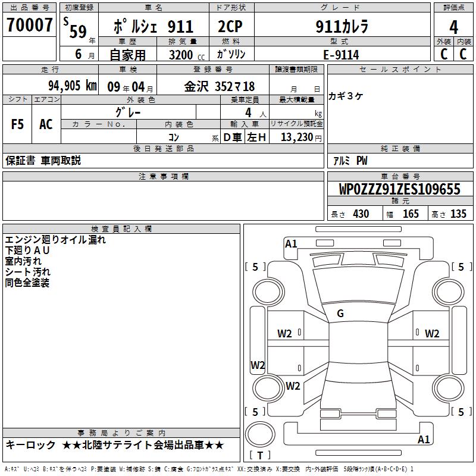Select the S59 first registration year
Image resolution: width=476 pixels, height=476 pixels.
pyautogui.click(x=75, y=28)
